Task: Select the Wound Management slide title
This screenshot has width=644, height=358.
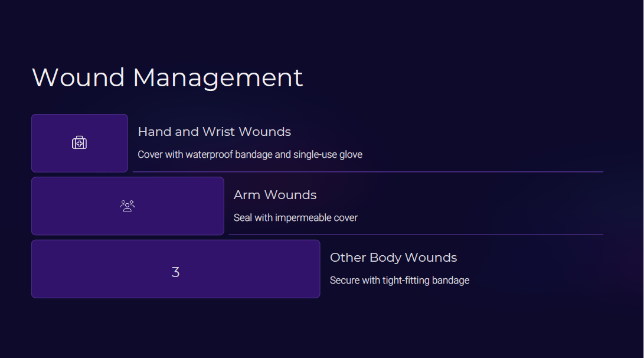Action: [x=167, y=77]
